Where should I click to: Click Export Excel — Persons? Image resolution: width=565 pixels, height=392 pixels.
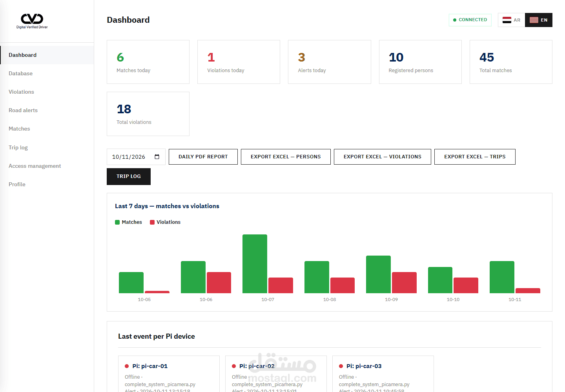(286, 157)
